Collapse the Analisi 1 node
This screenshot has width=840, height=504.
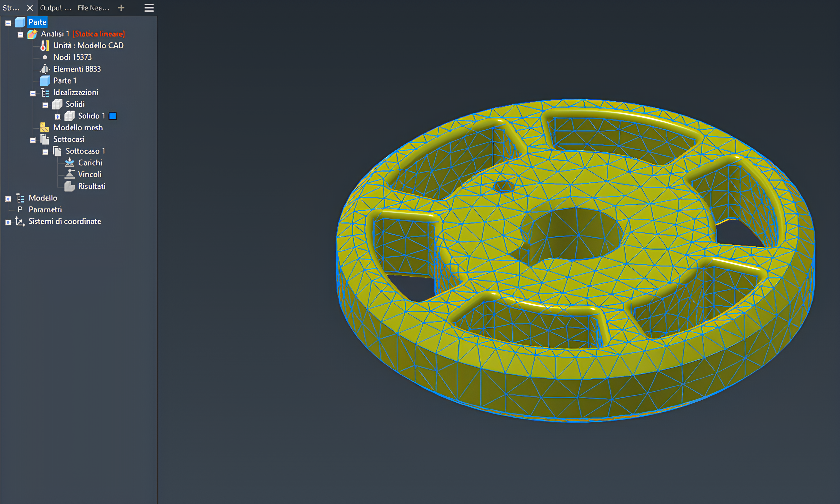[20, 35]
